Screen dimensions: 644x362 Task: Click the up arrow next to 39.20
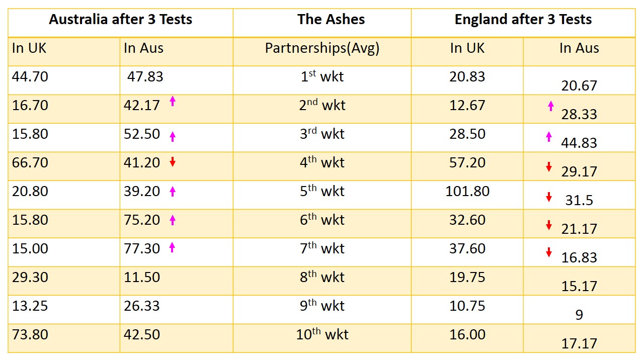tap(173, 191)
